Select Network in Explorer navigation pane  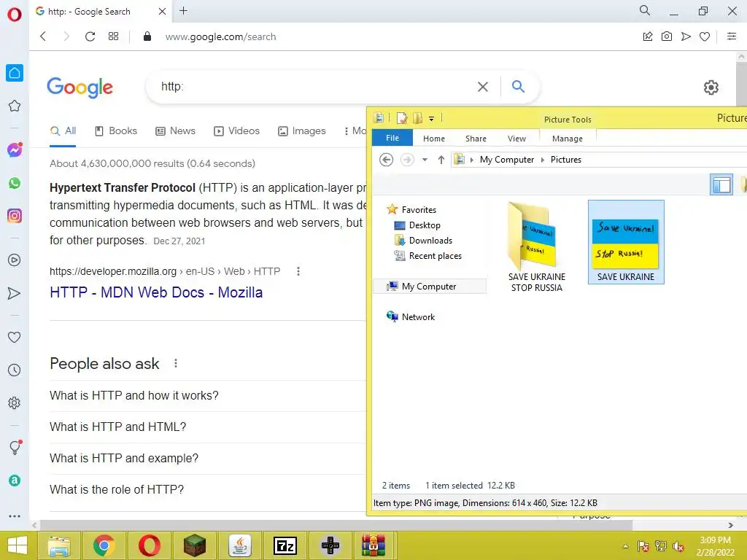pos(411,316)
